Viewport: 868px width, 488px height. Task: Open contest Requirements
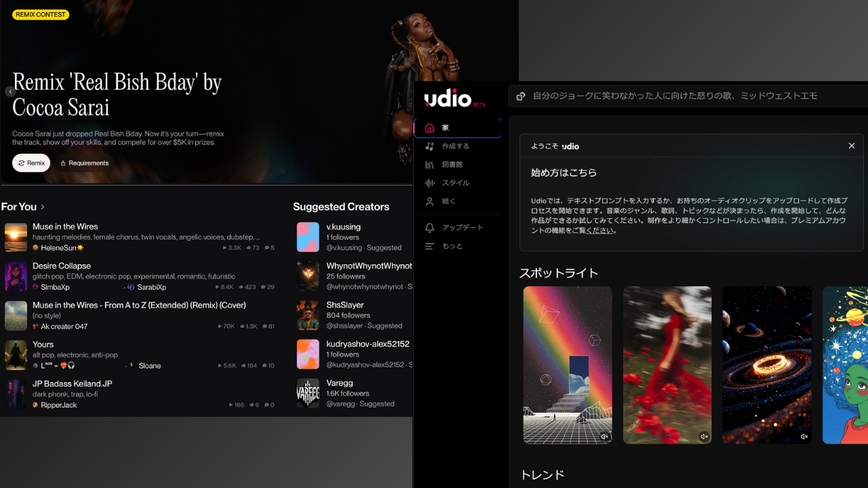[x=84, y=163]
